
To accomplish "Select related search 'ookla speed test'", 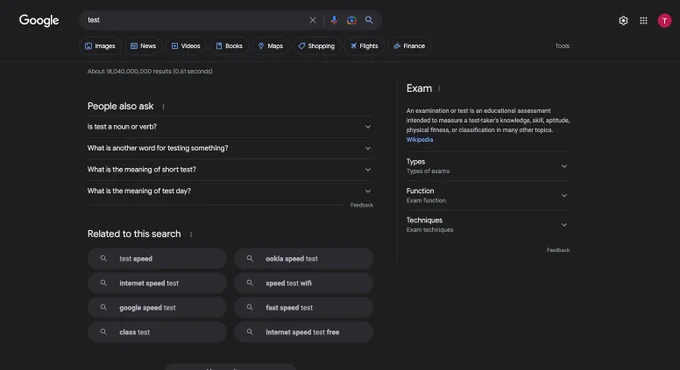I will 304,259.
